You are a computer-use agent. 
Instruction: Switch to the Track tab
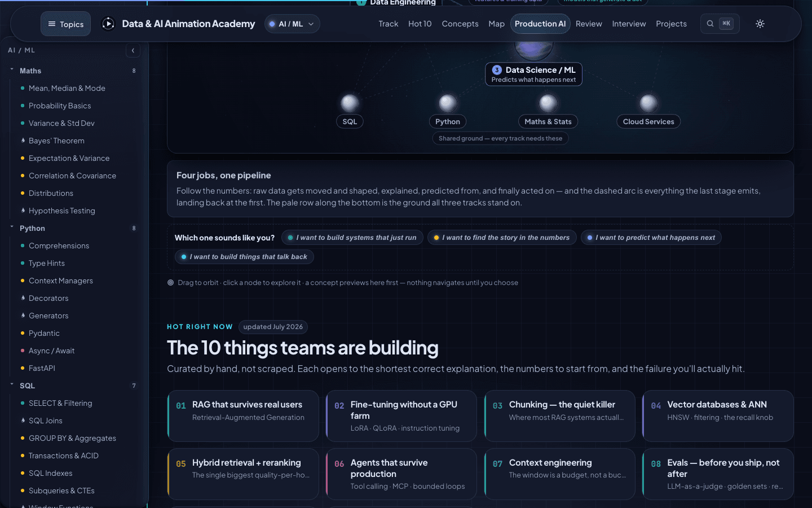(x=389, y=24)
